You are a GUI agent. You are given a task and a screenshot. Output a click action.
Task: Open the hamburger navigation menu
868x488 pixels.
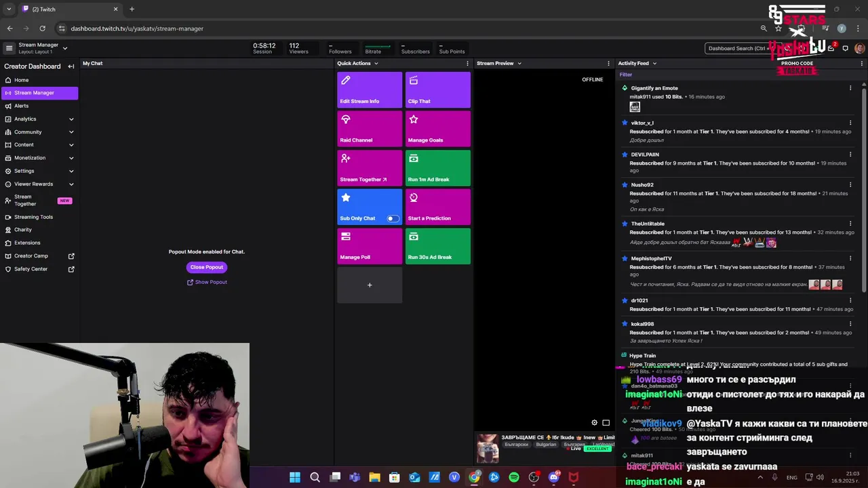tap(9, 48)
